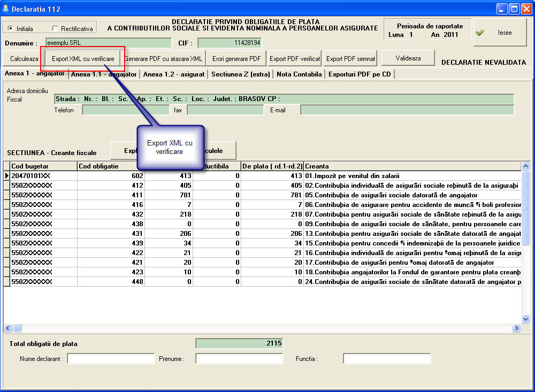Click the Nume declarant input field
Image resolution: width=535 pixels, height=392 pixels.
pyautogui.click(x=111, y=359)
